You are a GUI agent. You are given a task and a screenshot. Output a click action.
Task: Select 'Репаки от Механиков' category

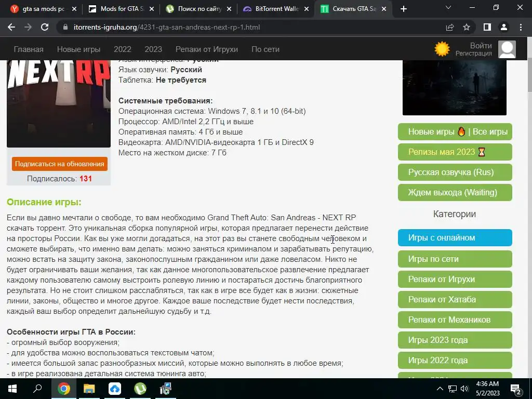pos(455,320)
